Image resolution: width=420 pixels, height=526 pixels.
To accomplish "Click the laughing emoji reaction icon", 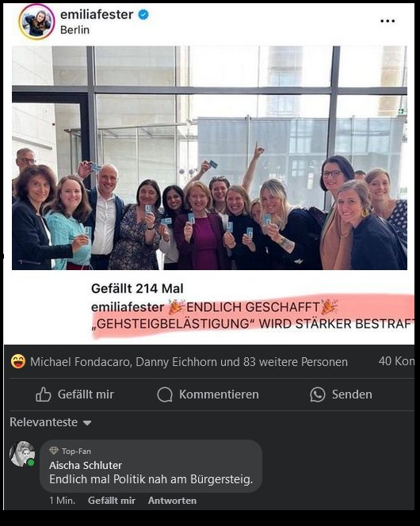I will pyautogui.click(x=18, y=361).
